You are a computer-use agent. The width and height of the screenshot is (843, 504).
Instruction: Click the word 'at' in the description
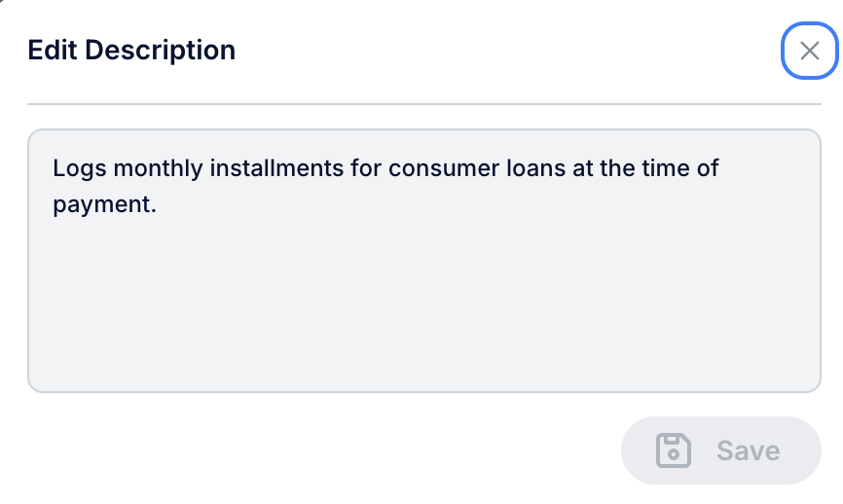click(582, 168)
